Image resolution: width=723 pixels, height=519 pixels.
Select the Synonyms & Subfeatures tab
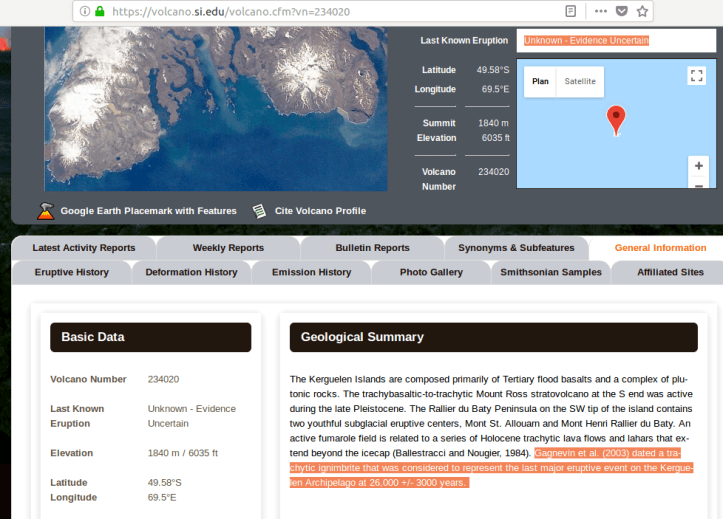coord(516,248)
